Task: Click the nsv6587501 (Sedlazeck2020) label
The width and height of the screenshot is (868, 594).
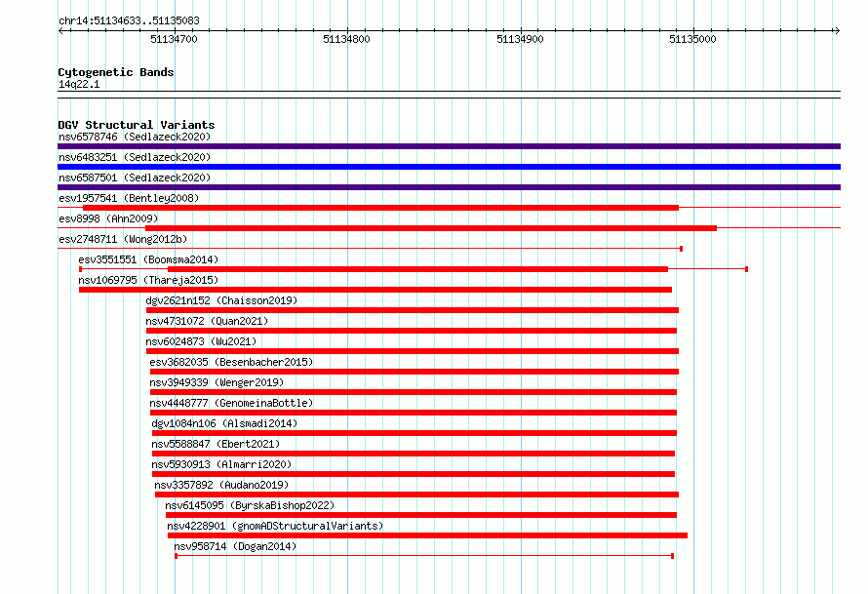Action: pyautogui.click(x=135, y=178)
